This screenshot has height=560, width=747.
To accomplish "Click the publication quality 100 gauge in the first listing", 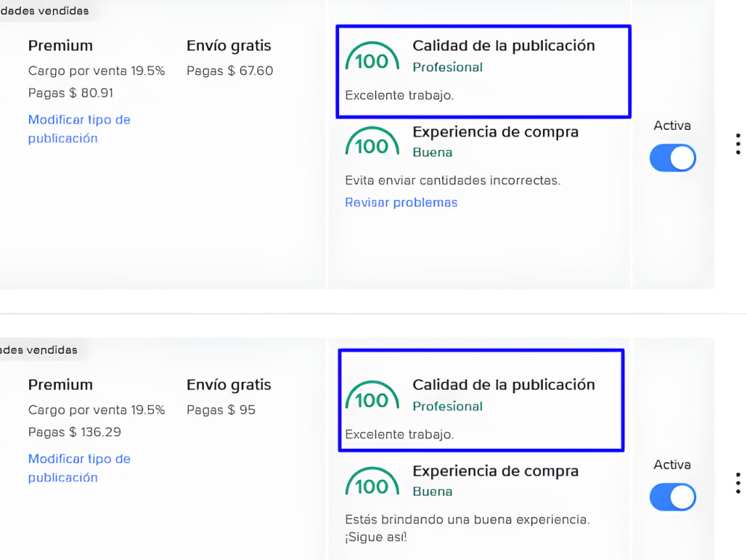I will (x=372, y=57).
